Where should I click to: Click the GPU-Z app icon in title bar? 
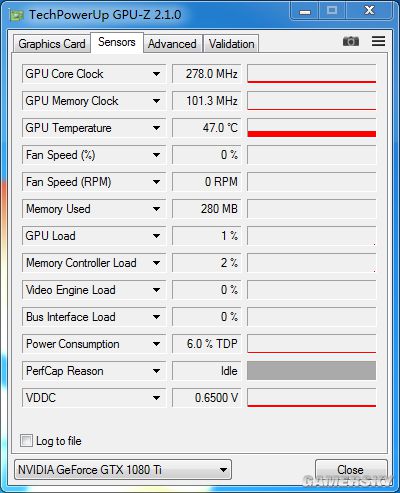pyautogui.click(x=16, y=15)
